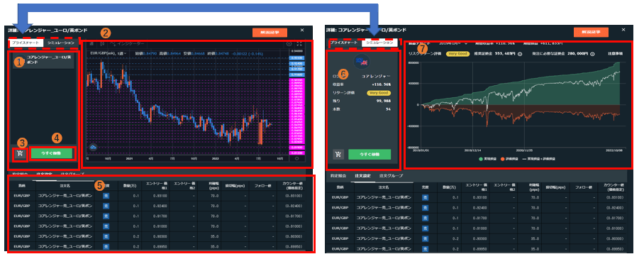
Task: Select コアレンジャー_ユーロ/英ポンド strategy list item
Action: (43, 60)
